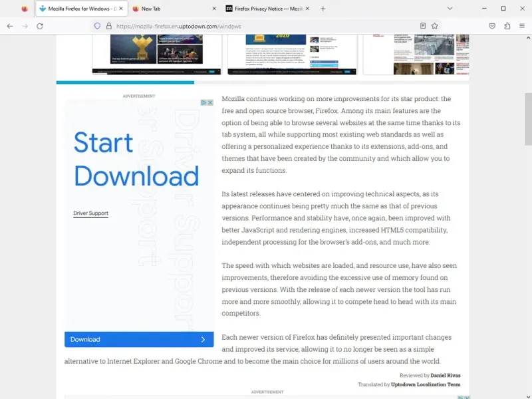Open the third screenshot thumbnail
The height and width of the screenshot is (399, 532).
click(x=416, y=55)
